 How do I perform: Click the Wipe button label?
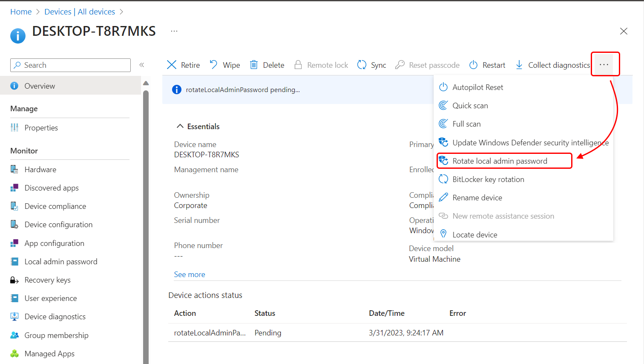[231, 65]
